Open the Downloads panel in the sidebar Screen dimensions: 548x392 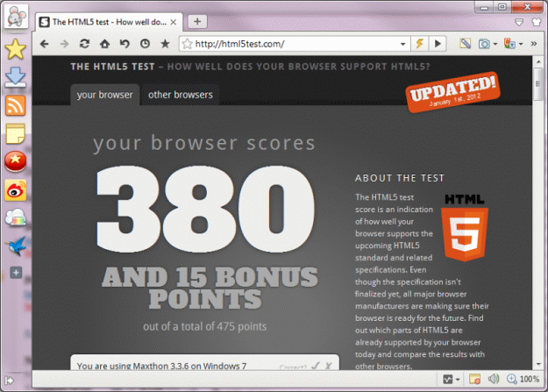point(16,77)
